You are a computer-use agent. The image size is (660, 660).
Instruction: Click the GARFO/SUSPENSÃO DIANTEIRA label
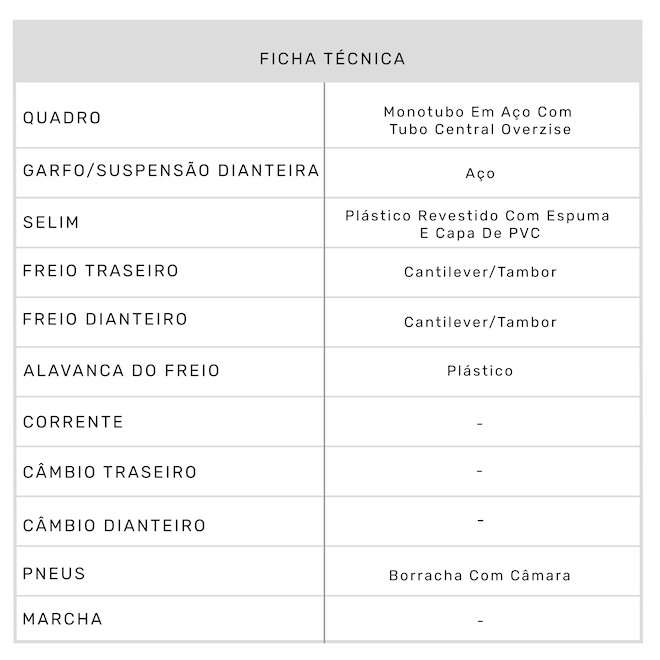[171, 171]
